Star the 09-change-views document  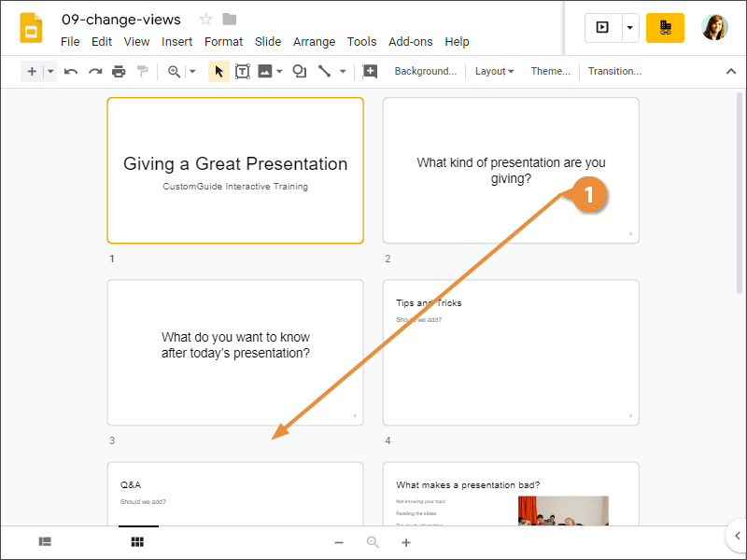click(x=206, y=20)
